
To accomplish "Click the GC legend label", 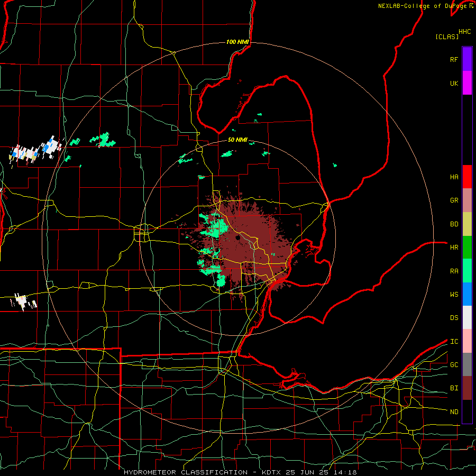I will click(x=454, y=365).
